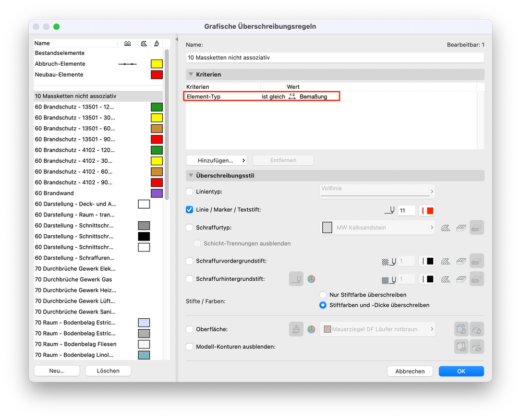Click second contour icon in Modell-Konturen row
The width and height of the screenshot is (521, 420).
point(477,346)
